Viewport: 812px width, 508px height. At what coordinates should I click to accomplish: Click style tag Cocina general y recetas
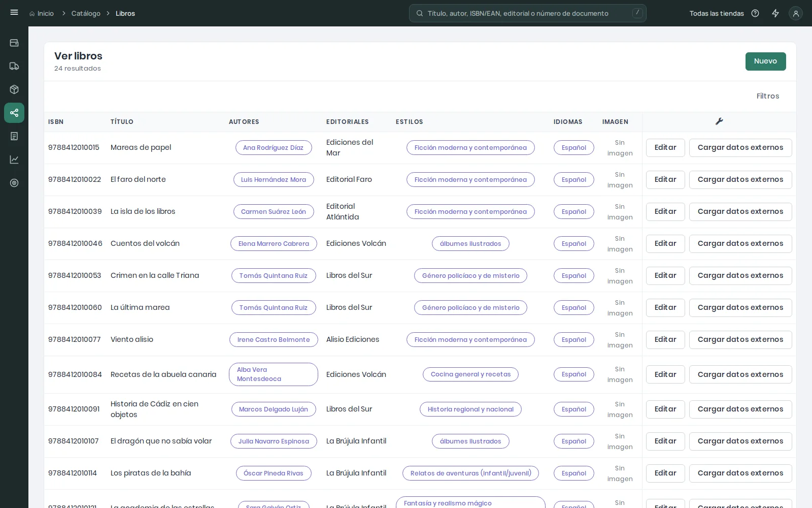coord(470,374)
